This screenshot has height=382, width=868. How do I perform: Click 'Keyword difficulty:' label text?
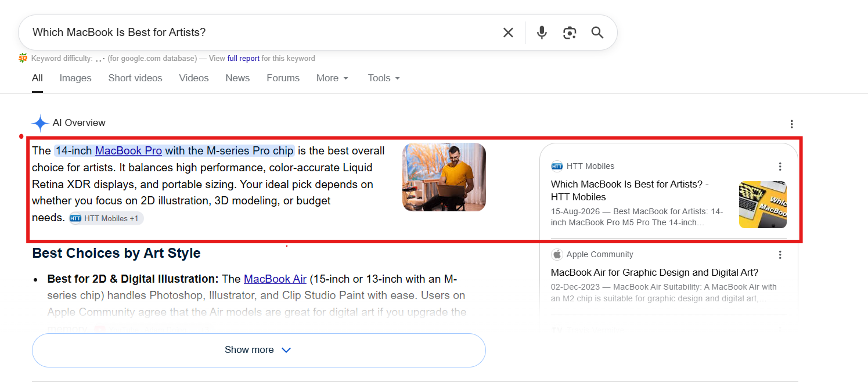62,59
